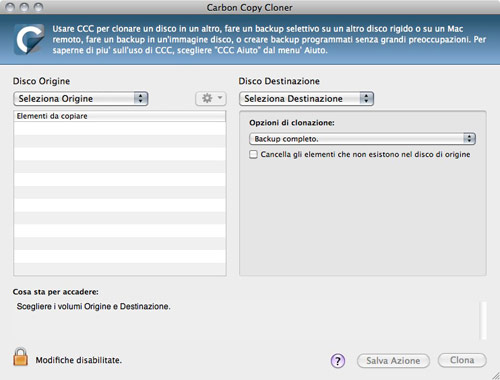Open the Seleziona Destinazione dropdown
The image size is (500, 380).
tap(306, 99)
